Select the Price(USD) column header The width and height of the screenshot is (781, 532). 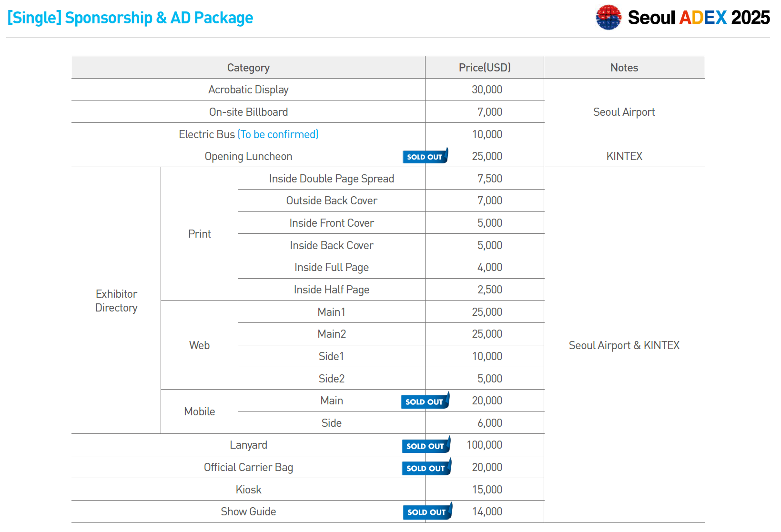[x=484, y=68]
